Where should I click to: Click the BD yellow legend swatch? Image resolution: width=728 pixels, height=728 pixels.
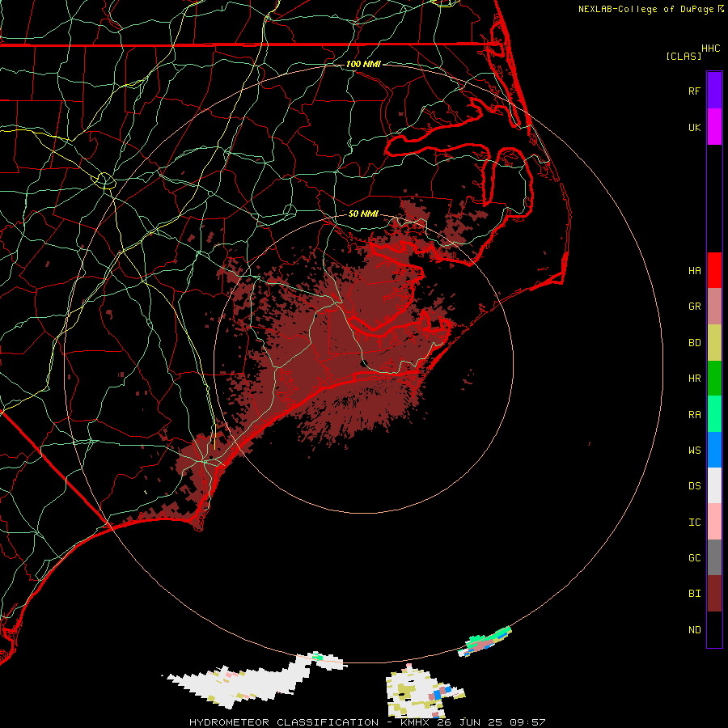(714, 343)
